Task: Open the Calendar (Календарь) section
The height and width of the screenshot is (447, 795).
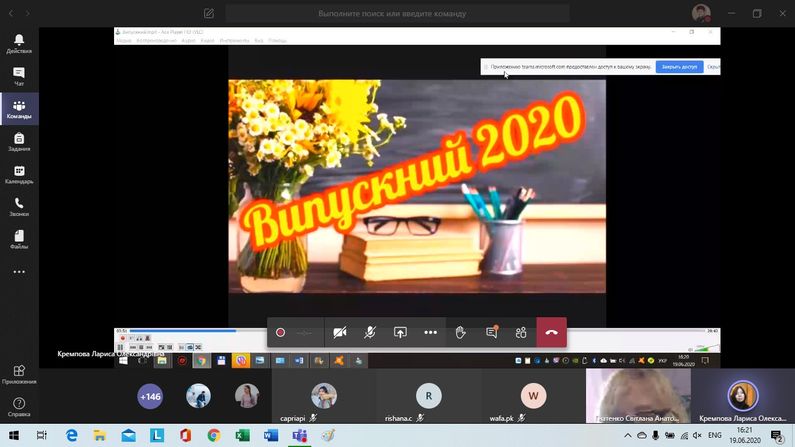Action: 19,174
